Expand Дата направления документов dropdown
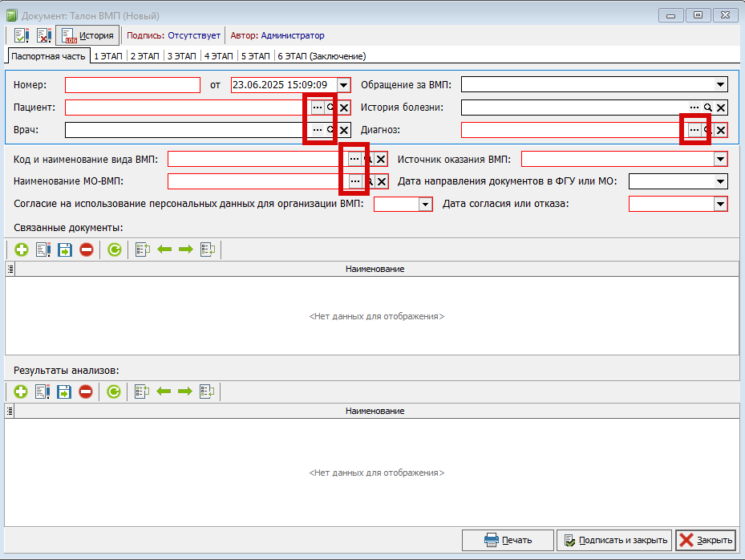The width and height of the screenshot is (745, 560). pyautogui.click(x=720, y=181)
